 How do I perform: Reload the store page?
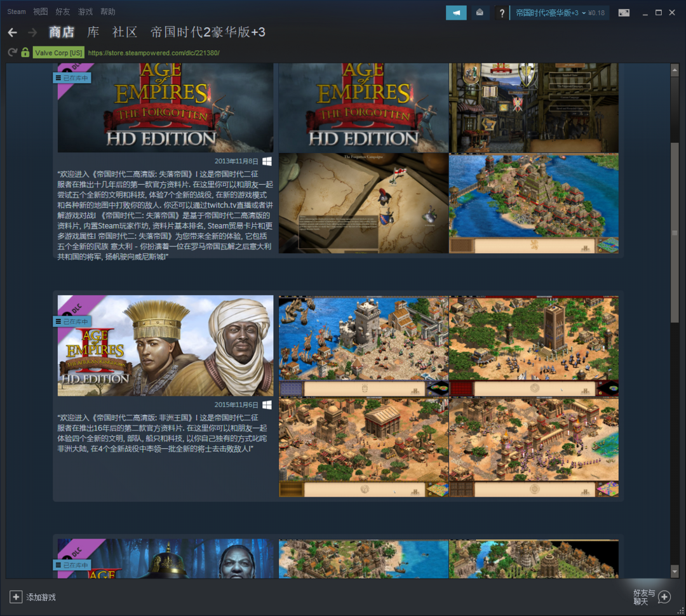pyautogui.click(x=12, y=53)
